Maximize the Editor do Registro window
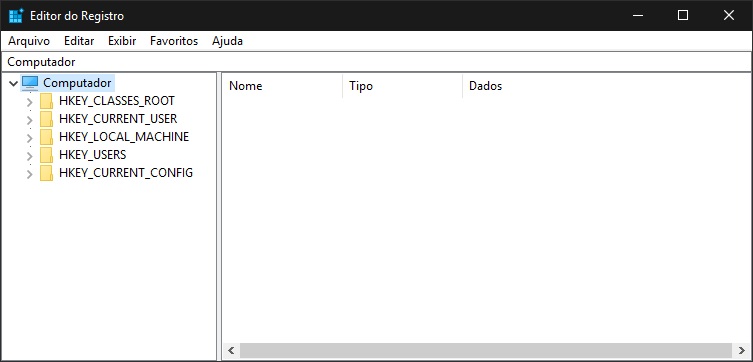The image size is (753, 362). click(x=683, y=15)
